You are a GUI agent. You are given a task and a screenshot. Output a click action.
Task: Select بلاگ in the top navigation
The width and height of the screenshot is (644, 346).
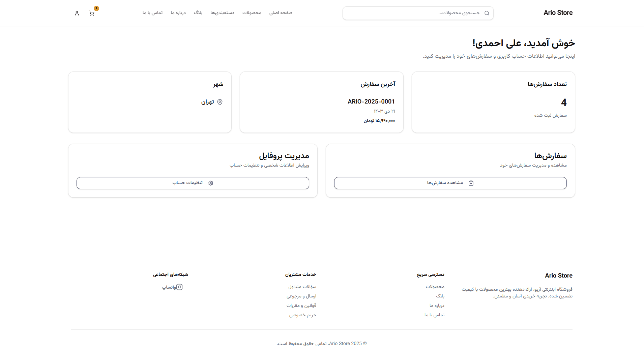coord(198,13)
